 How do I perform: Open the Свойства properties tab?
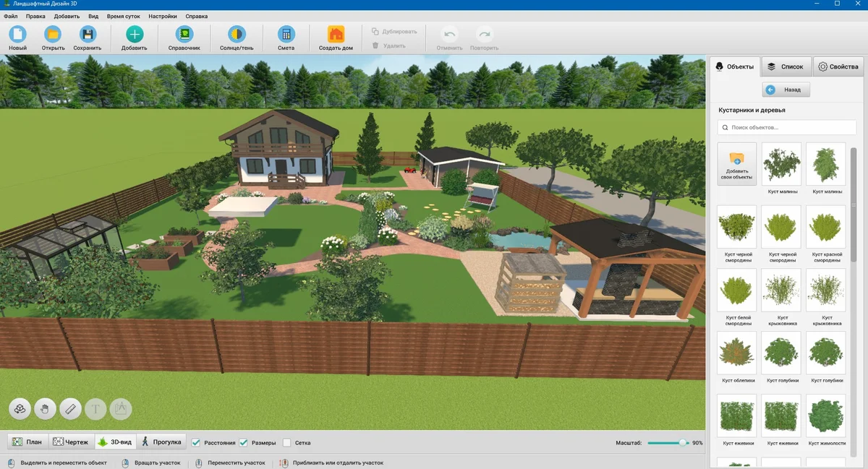838,66
